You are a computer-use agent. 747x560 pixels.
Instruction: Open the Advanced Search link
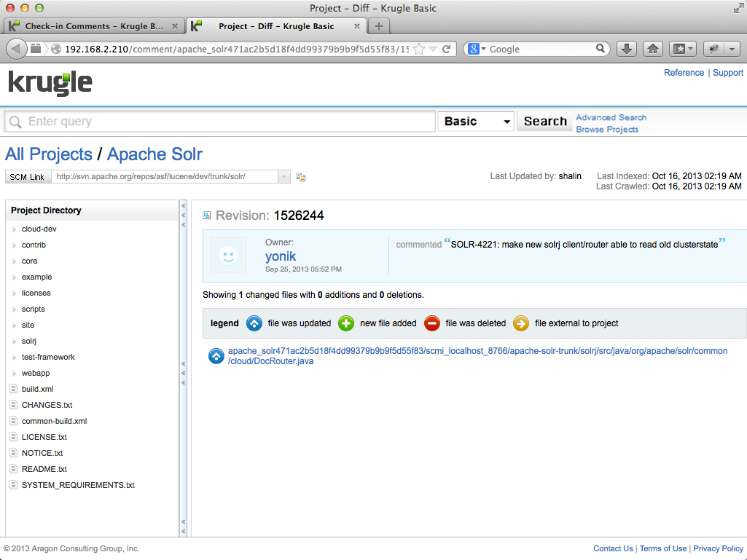(x=611, y=117)
